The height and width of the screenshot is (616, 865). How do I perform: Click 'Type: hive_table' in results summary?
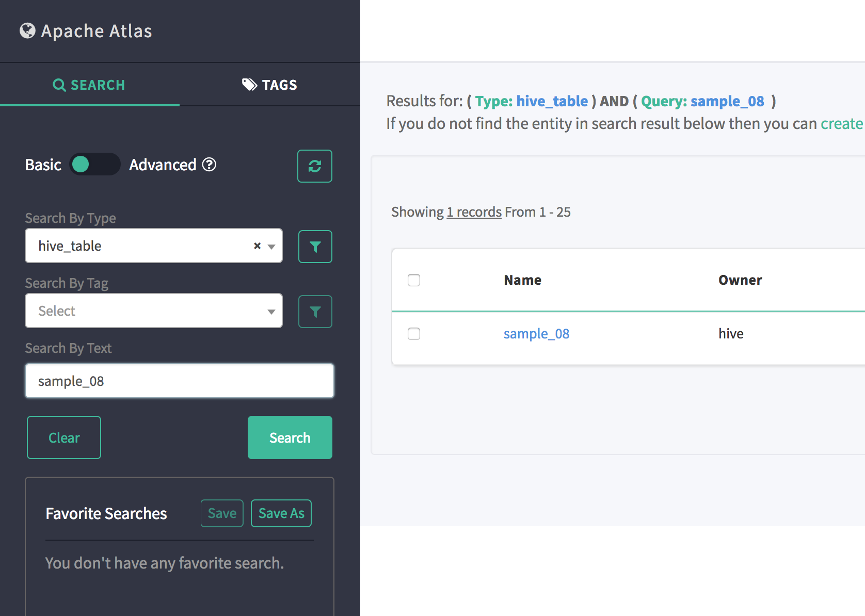click(532, 101)
